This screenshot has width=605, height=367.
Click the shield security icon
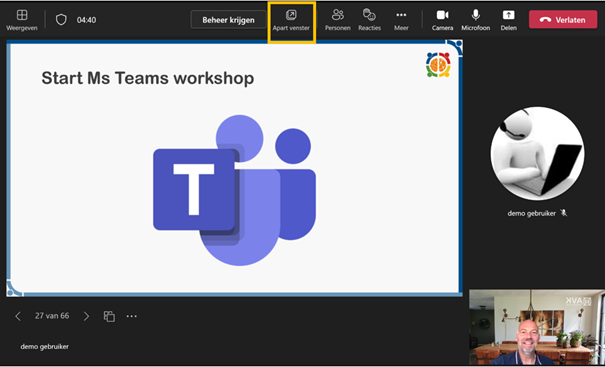click(x=61, y=20)
